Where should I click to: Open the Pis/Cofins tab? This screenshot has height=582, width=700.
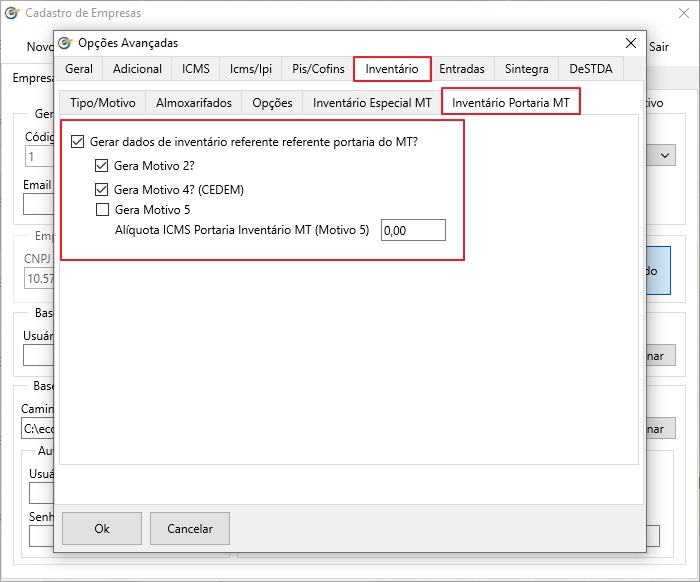316,69
